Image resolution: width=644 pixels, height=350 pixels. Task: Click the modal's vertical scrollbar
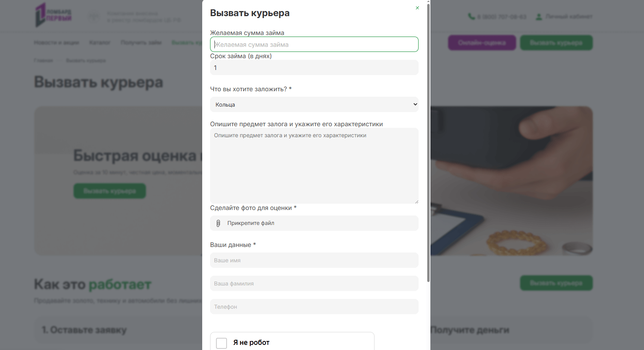428,142
